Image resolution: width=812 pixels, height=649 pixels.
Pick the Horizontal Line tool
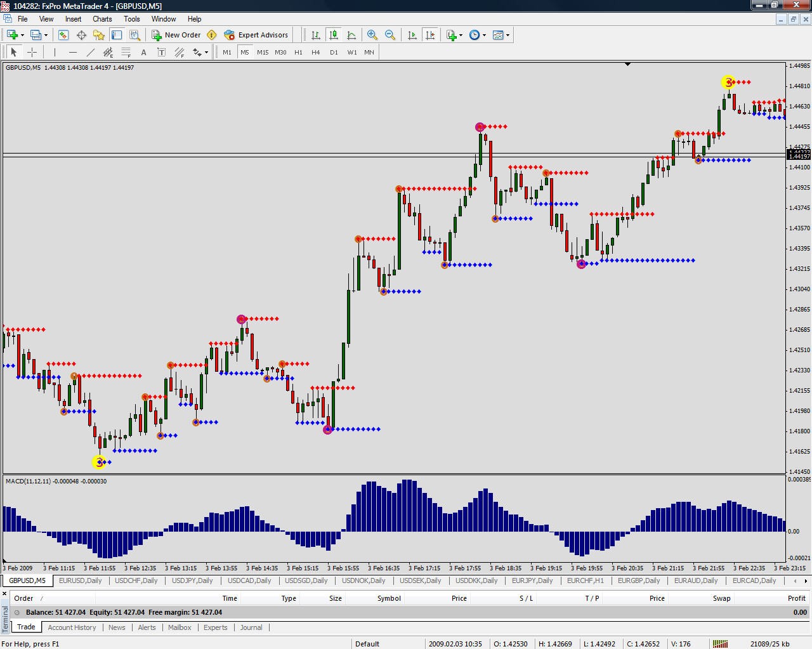click(72, 52)
